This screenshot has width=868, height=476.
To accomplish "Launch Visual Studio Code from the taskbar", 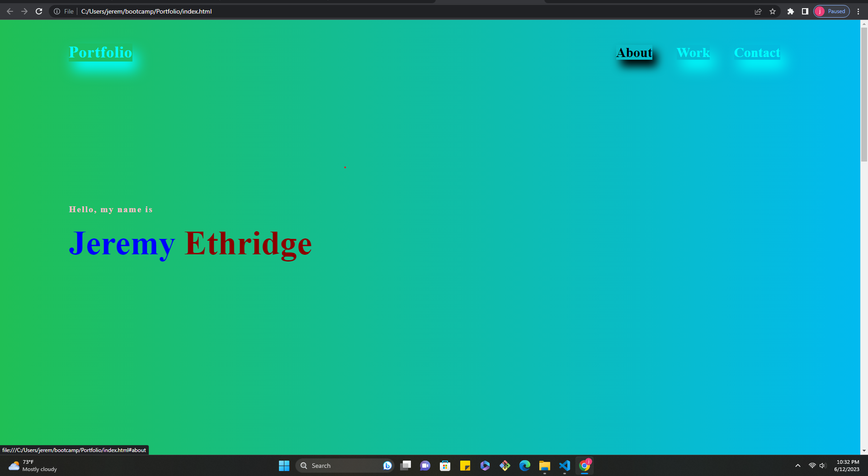I will 564,466.
